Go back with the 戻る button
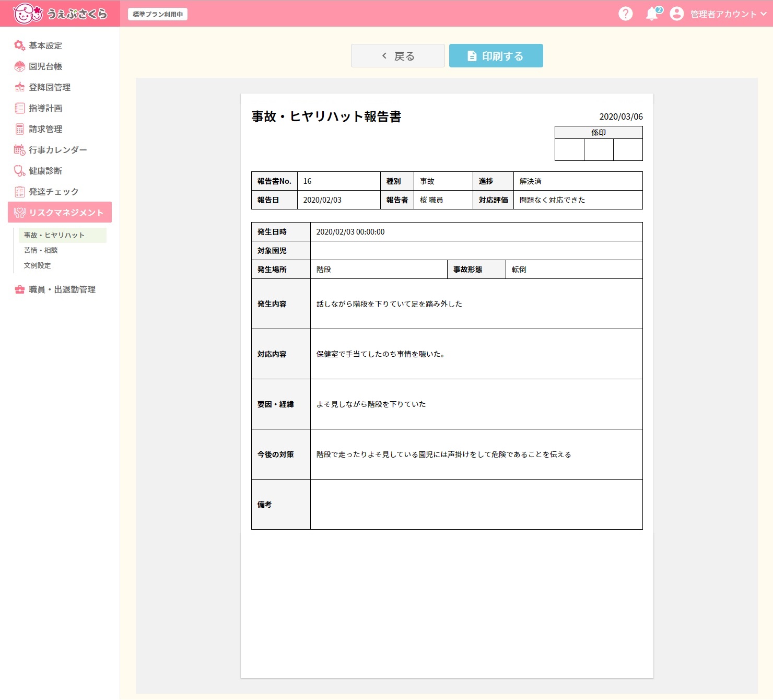This screenshot has height=700, width=773. [398, 55]
